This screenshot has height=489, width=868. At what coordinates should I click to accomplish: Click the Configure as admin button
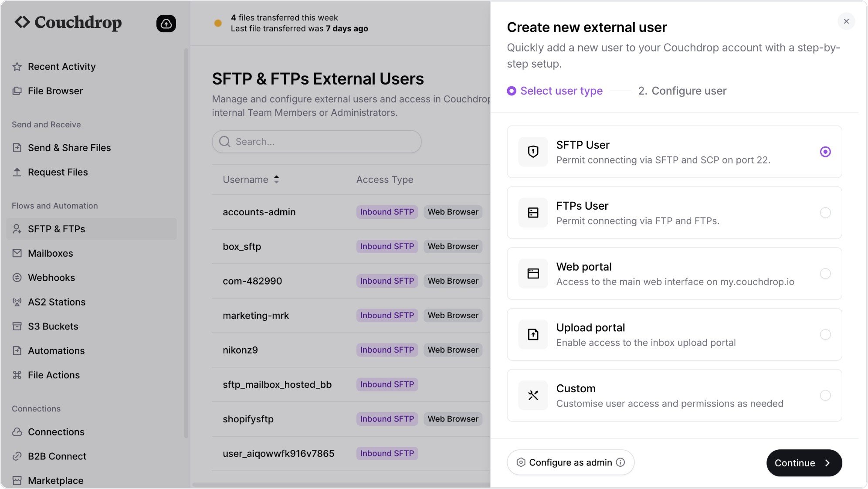(570, 462)
